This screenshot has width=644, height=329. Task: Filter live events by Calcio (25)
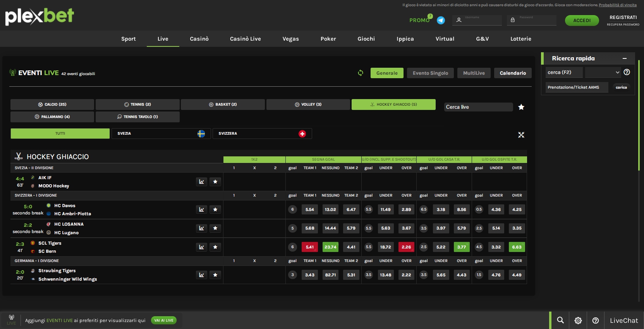pos(52,105)
